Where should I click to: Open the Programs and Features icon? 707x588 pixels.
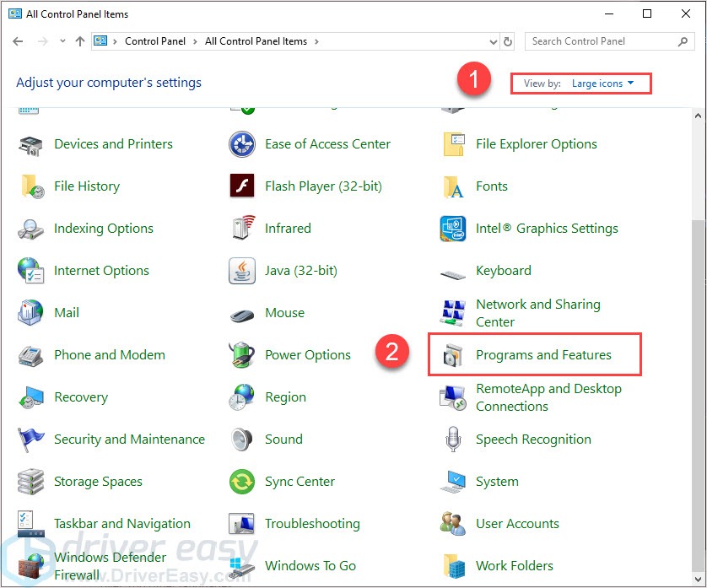click(x=453, y=356)
